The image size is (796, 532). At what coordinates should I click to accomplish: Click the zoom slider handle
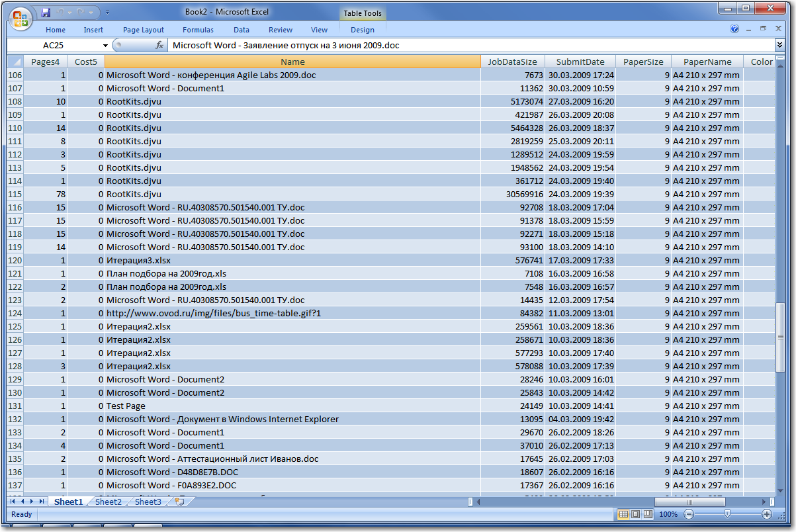(728, 514)
